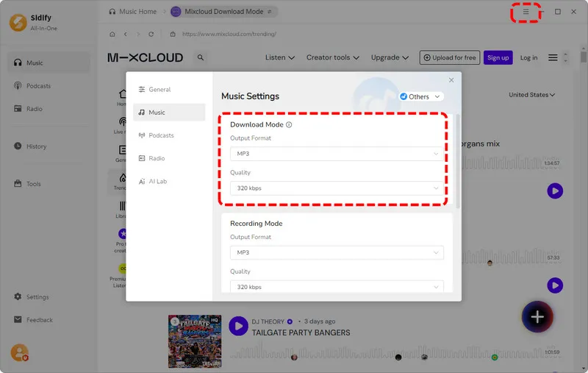This screenshot has height=373, width=588.
Task: Open TAILGATE PARTY BANGERS title link
Action: pyautogui.click(x=301, y=333)
